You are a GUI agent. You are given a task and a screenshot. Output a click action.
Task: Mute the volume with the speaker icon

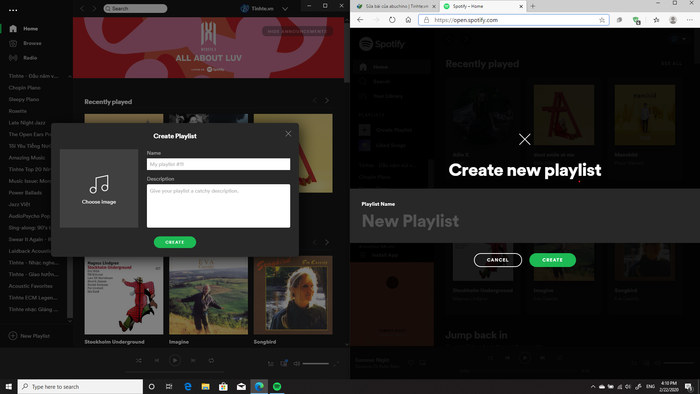[x=296, y=364]
